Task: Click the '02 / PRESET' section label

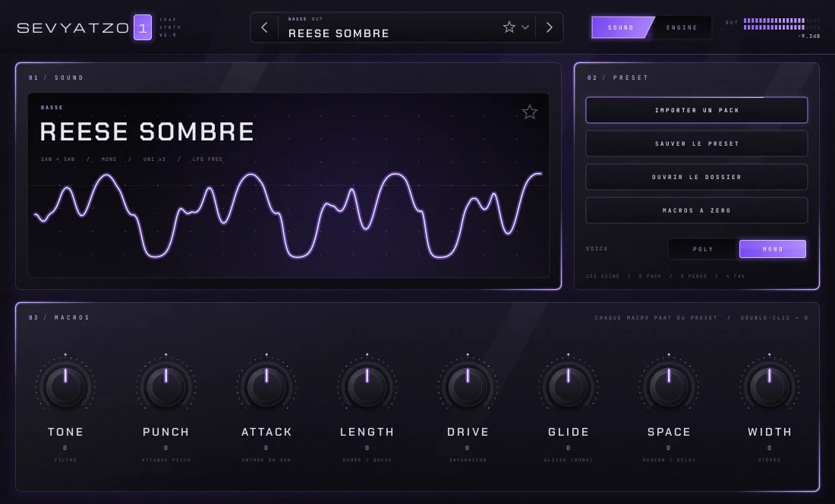Action: [618, 77]
